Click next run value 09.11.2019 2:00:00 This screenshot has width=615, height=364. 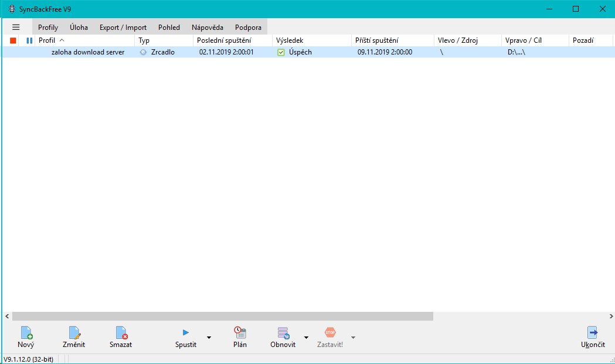point(385,52)
